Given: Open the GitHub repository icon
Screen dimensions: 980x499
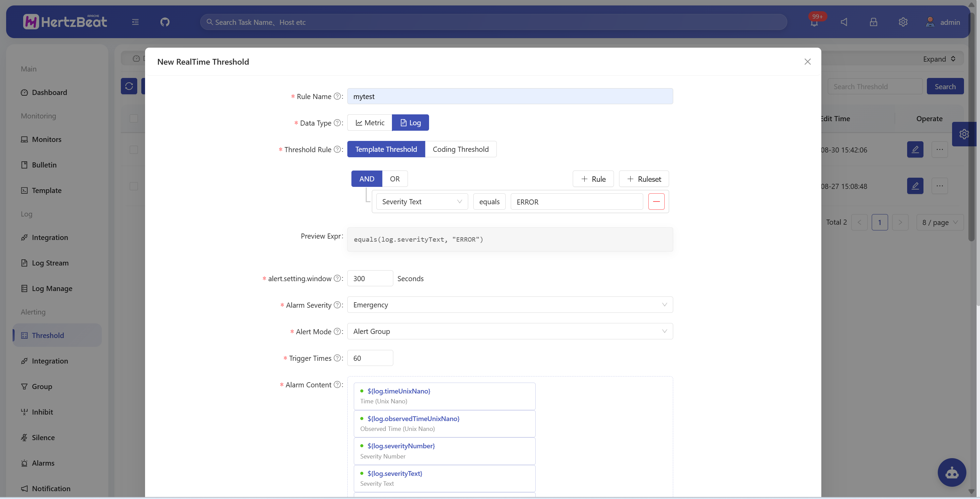Looking at the screenshot, I should coord(165,22).
